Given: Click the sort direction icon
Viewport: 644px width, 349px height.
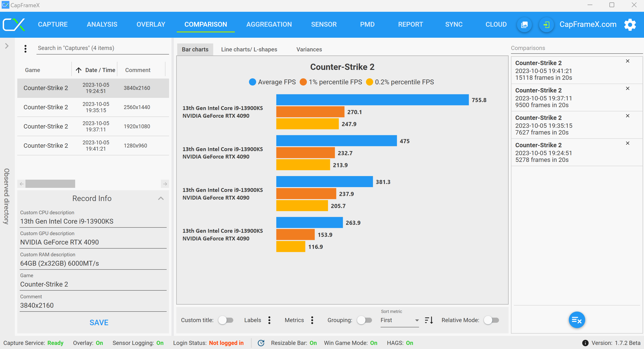Looking at the screenshot, I should pos(429,320).
